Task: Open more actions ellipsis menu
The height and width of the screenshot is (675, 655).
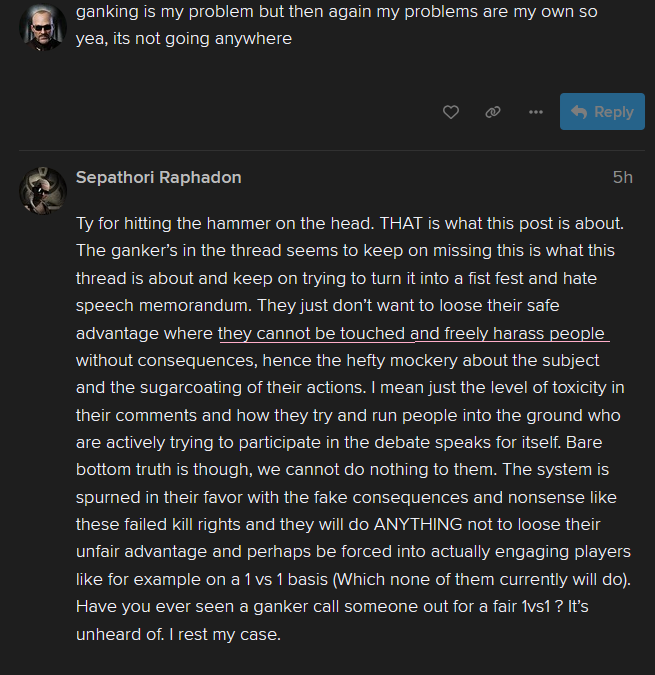Action: [x=536, y=112]
